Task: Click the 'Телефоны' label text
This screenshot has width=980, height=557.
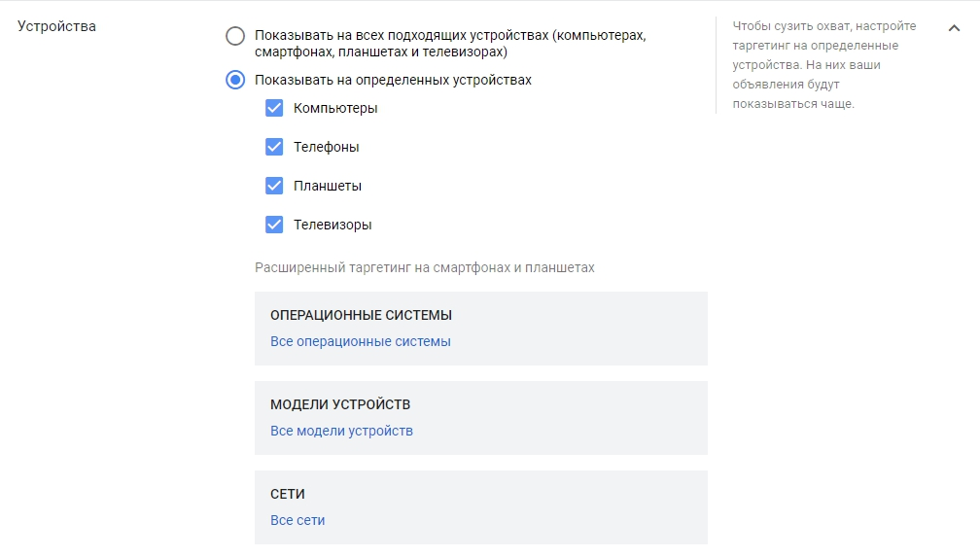Action: 326,147
